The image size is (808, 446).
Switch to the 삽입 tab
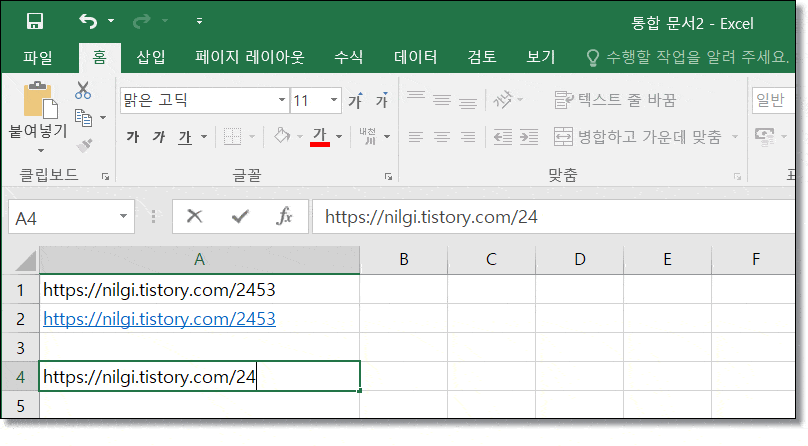tap(151, 57)
